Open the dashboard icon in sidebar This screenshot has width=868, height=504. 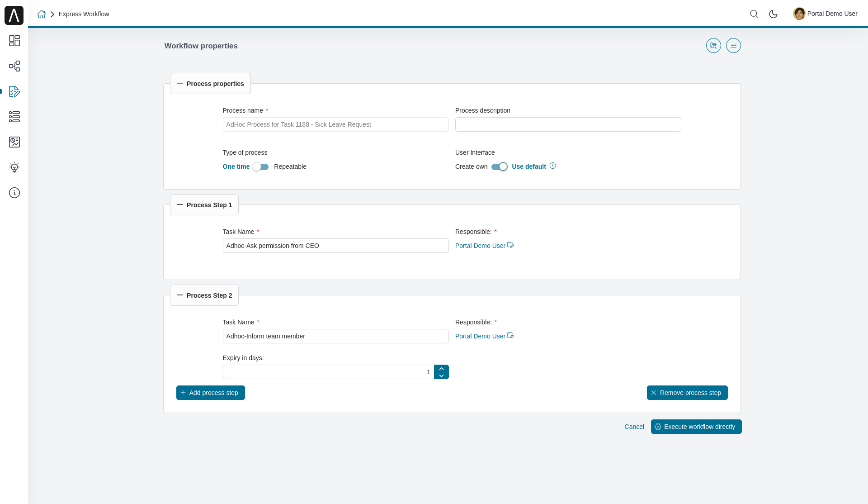click(x=14, y=41)
